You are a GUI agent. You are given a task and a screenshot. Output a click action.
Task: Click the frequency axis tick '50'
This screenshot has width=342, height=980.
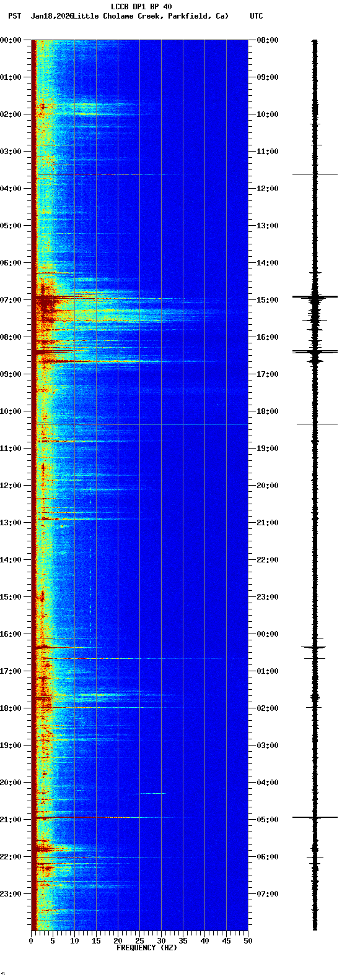248,941
